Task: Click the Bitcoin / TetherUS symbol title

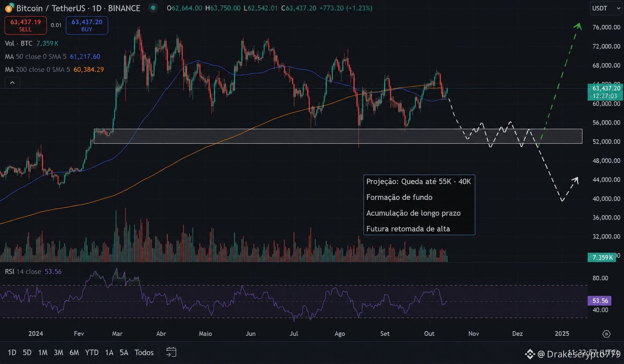Action: (78, 8)
